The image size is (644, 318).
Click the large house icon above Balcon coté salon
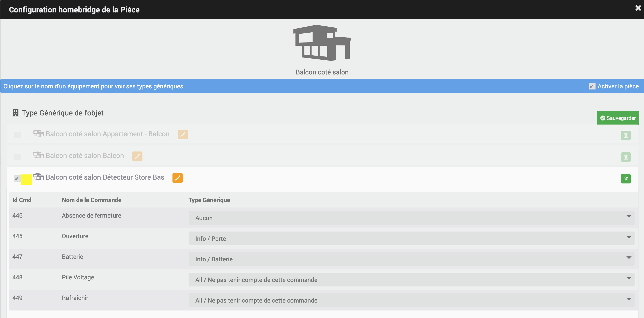coord(322,43)
